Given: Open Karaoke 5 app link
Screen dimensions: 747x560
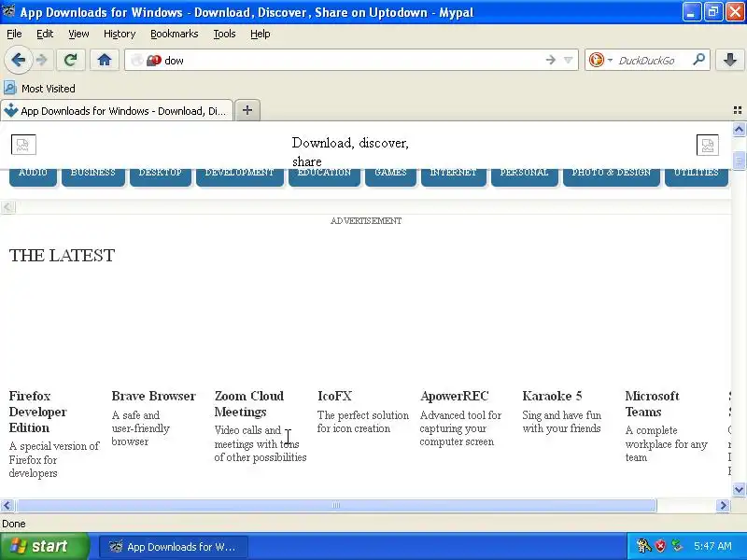Looking at the screenshot, I should (x=552, y=396).
